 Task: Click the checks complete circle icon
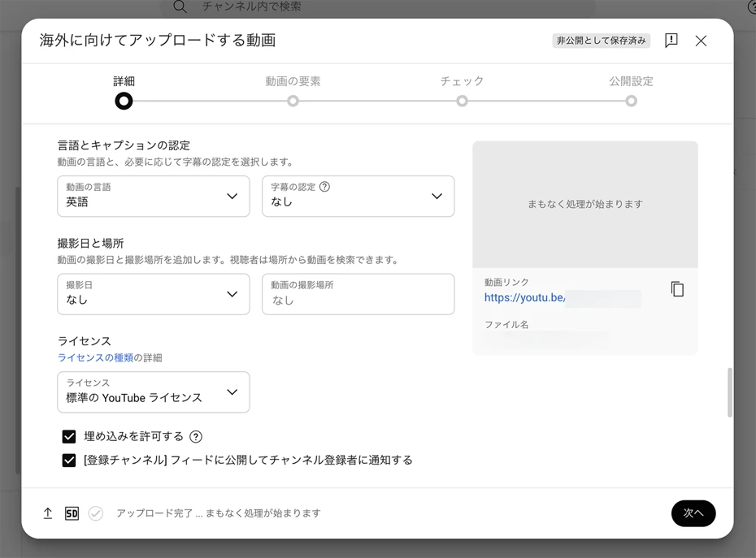click(96, 513)
